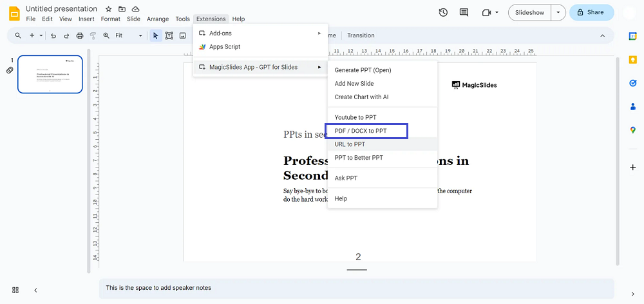Click the speaker notes field

pyautogui.click(x=357, y=289)
